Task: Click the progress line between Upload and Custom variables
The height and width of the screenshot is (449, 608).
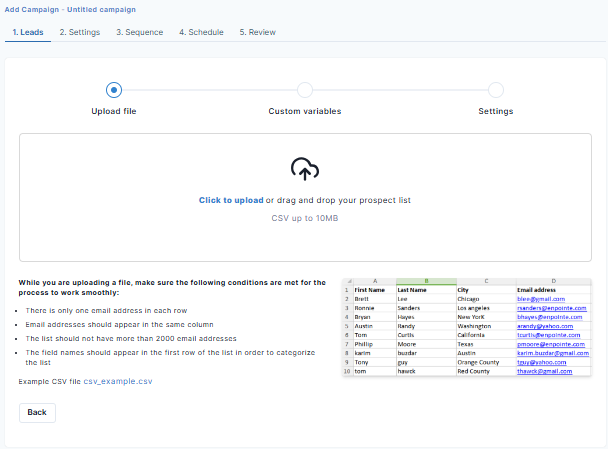Action: pyautogui.click(x=208, y=91)
